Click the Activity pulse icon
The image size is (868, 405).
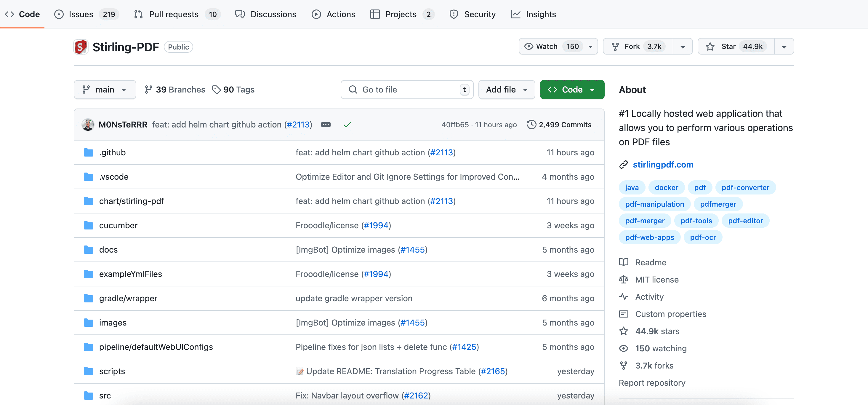coord(623,297)
